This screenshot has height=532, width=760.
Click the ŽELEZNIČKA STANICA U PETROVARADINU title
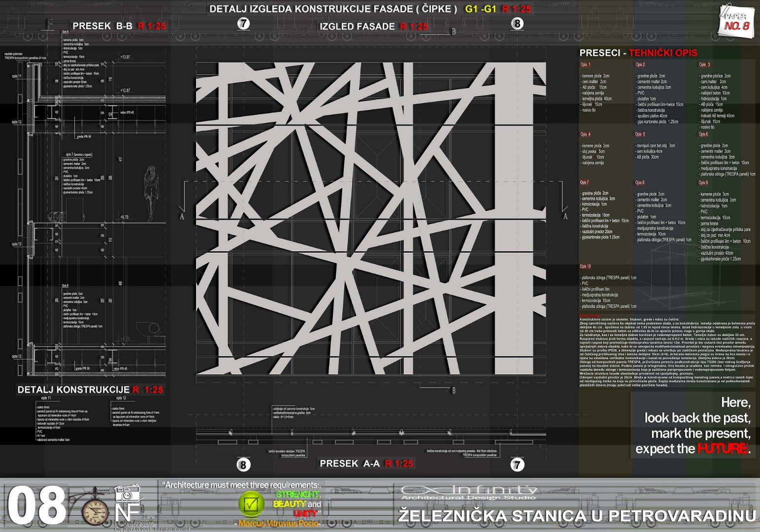click(x=577, y=516)
